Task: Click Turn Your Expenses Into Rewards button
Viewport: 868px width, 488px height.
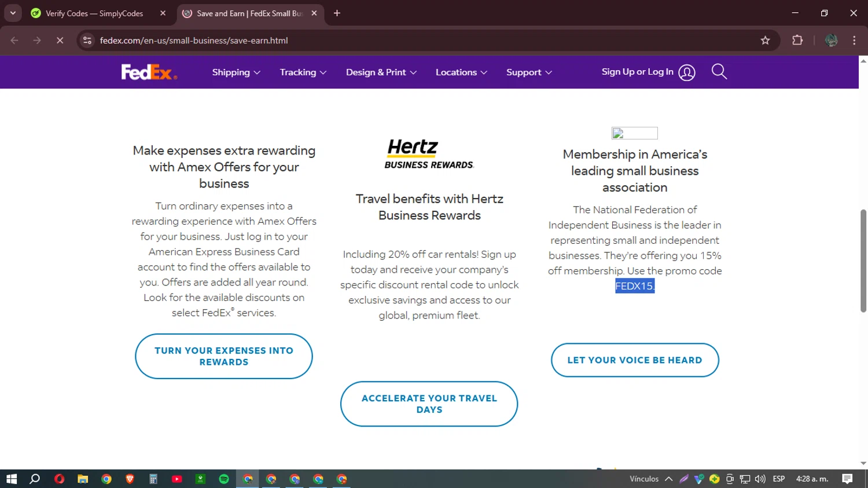Action: pyautogui.click(x=224, y=356)
